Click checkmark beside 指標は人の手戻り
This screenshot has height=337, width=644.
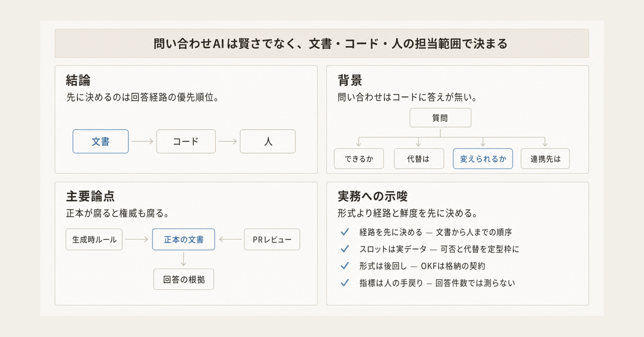coord(345,283)
